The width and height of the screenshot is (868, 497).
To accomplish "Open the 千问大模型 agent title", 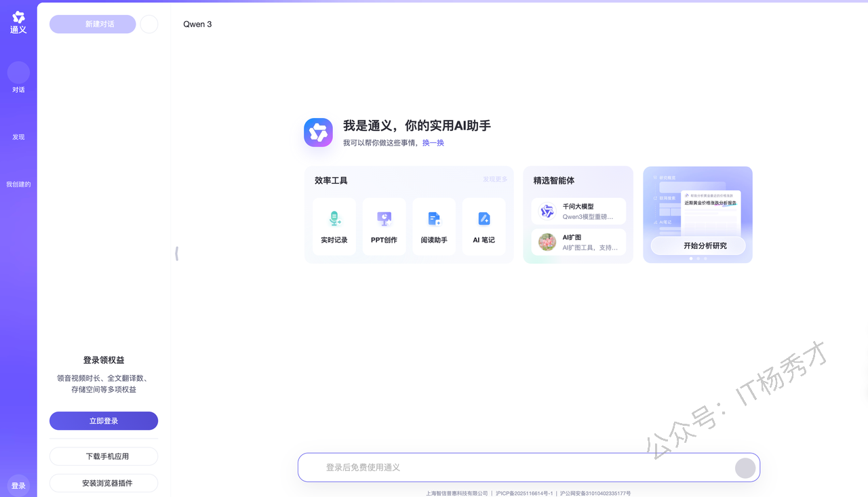I will (578, 207).
